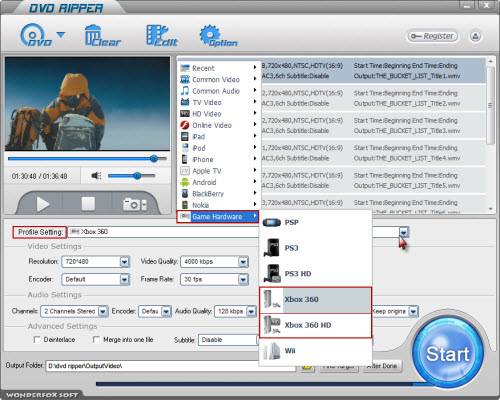Choose the Nokia category

click(x=218, y=205)
